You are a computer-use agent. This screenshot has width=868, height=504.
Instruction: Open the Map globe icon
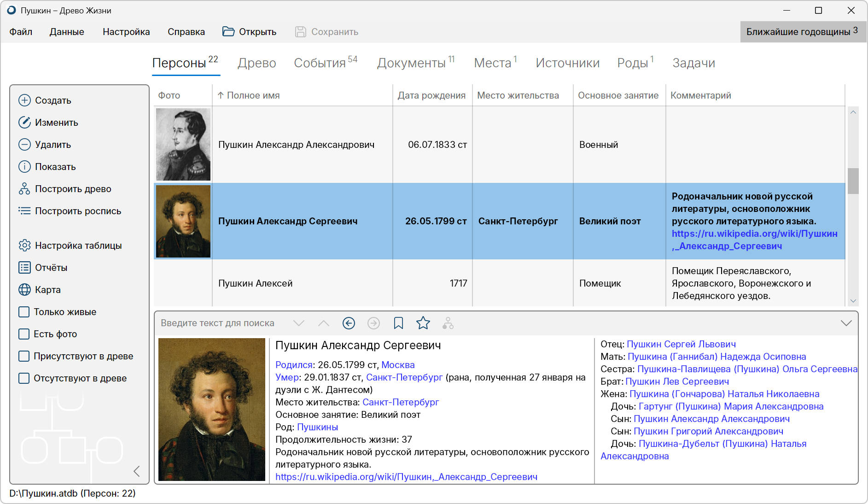(x=24, y=290)
